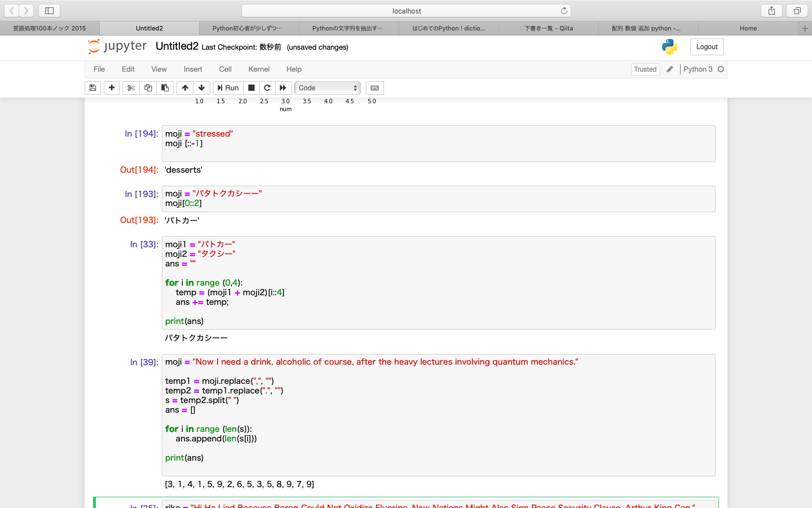Click the Trusted notebook indicator
The height and width of the screenshot is (508, 812).
click(645, 69)
